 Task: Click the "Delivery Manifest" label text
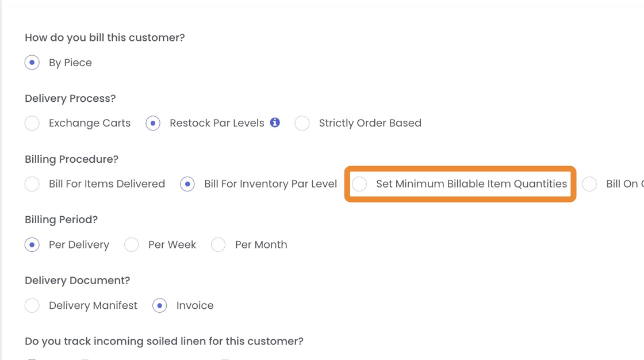click(x=93, y=306)
